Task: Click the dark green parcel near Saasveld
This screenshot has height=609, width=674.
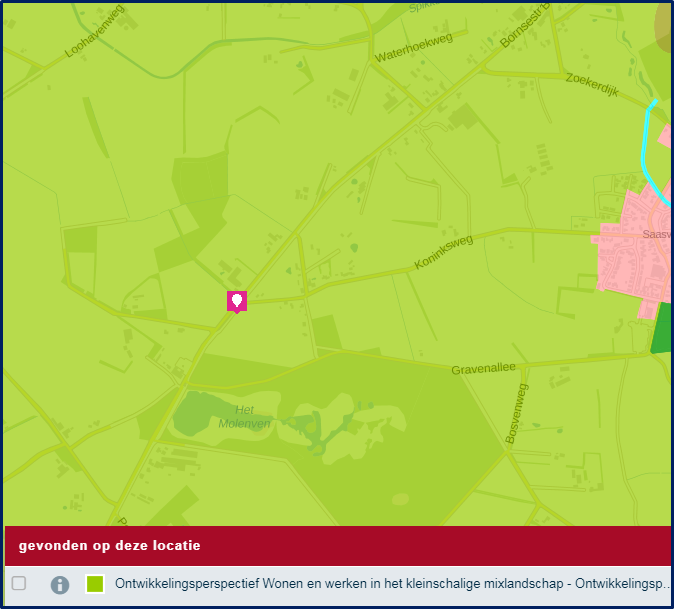Action: pyautogui.click(x=662, y=328)
